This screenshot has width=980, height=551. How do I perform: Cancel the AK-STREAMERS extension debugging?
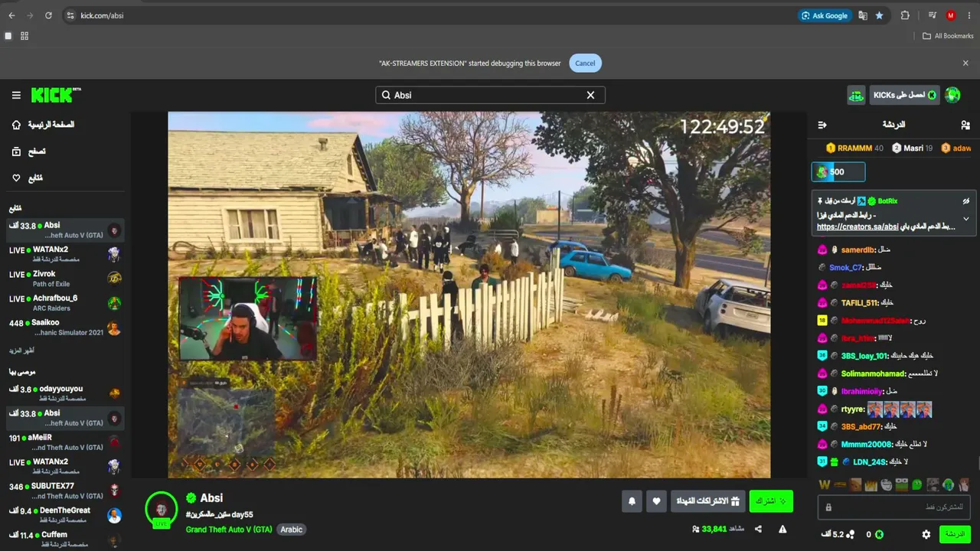coord(585,64)
